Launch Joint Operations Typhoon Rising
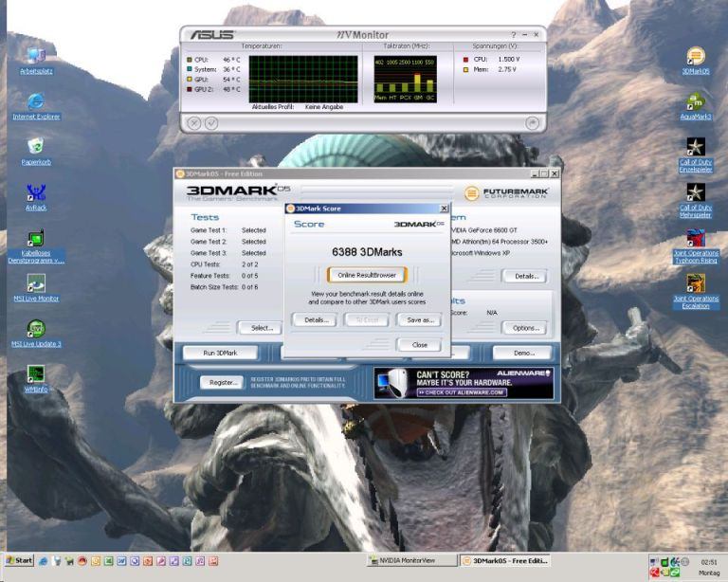The height and width of the screenshot is (582, 728). point(696,246)
